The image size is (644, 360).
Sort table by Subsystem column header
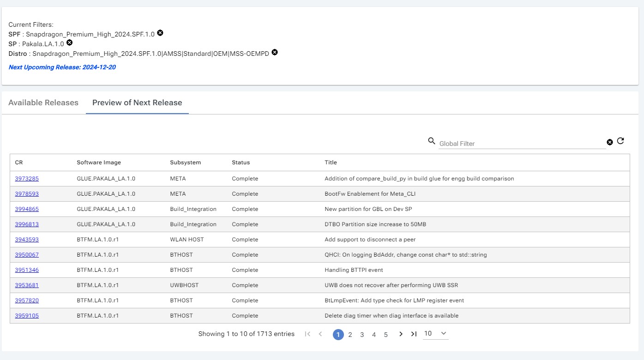(185, 162)
